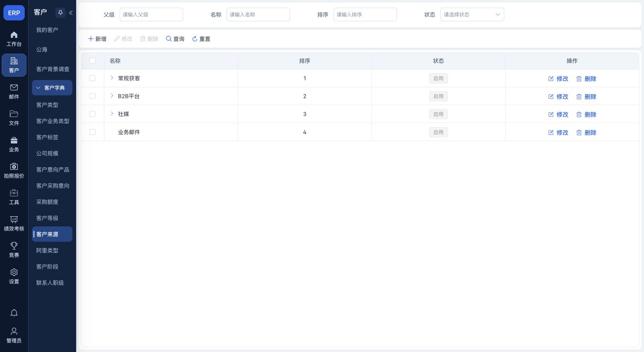Click 修改 in the 常规获客 row

point(558,79)
